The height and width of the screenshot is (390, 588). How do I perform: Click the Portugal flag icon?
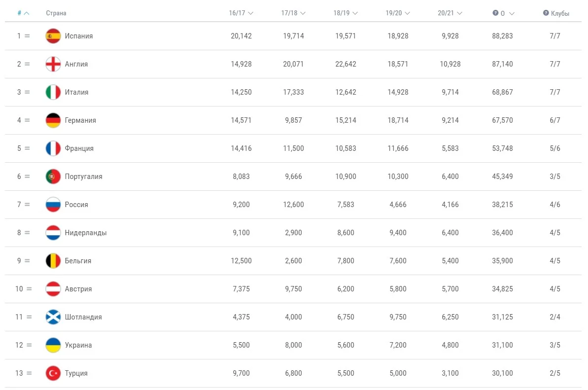53,177
